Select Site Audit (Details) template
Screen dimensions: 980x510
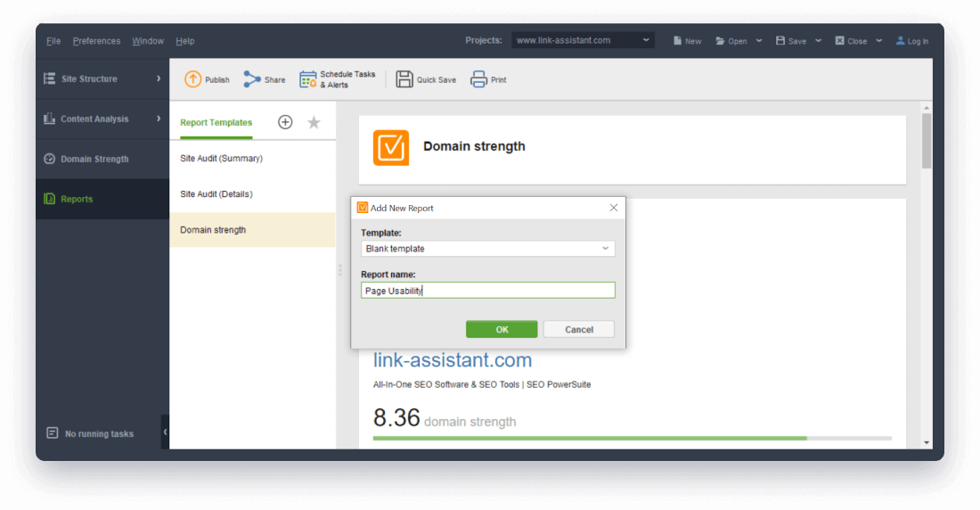point(252,194)
